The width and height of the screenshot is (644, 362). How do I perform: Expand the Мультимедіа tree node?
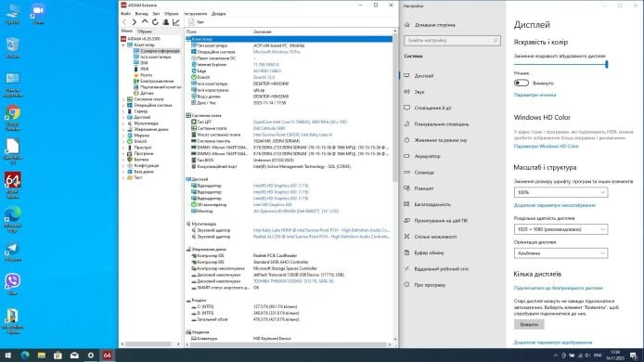click(123, 123)
